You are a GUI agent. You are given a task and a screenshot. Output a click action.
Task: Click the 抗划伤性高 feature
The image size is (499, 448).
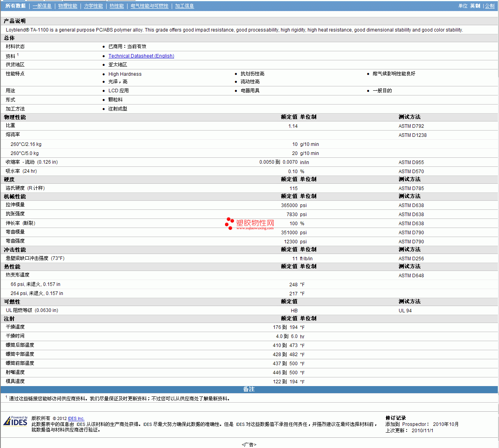click(x=252, y=74)
